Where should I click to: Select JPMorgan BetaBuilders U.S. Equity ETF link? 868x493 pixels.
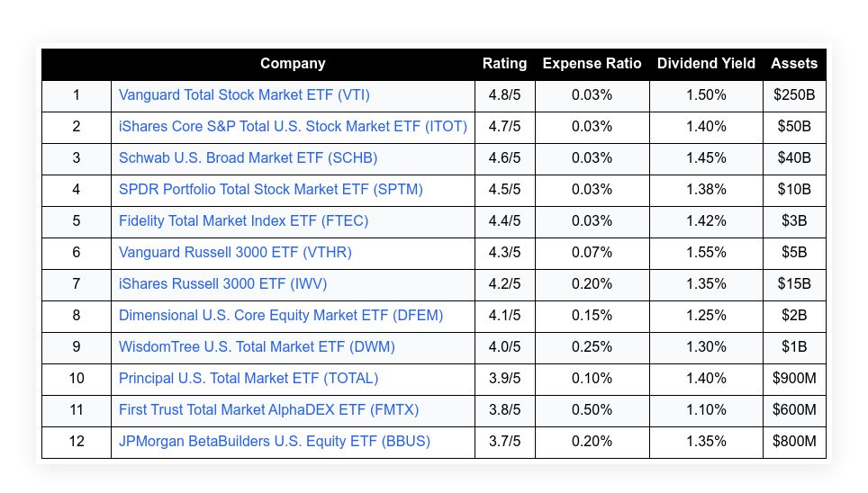[275, 441]
